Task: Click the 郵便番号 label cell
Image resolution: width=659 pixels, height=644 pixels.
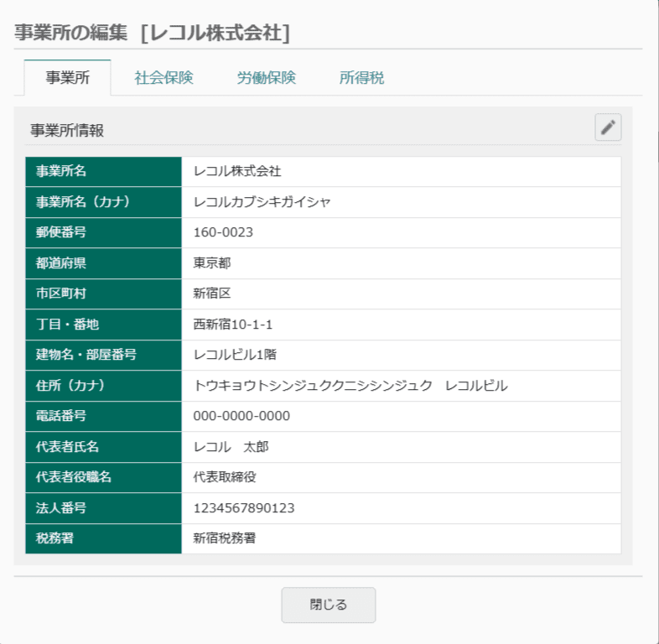Action: 103,233
